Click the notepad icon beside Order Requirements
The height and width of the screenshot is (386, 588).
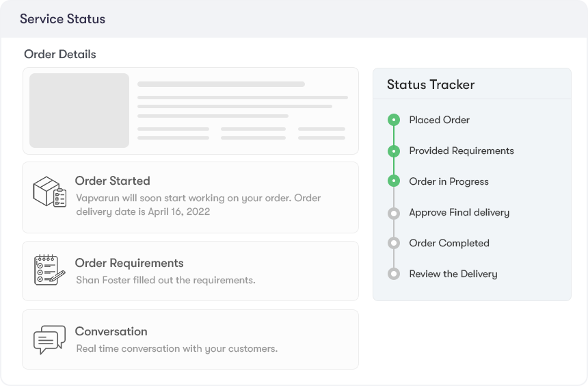[x=49, y=270]
